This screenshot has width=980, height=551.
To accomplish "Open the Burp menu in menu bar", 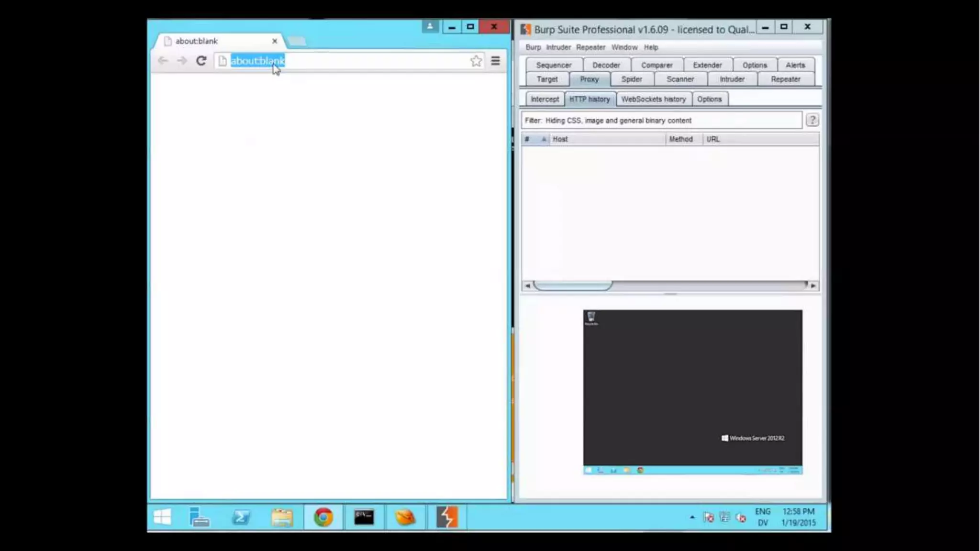I will [533, 47].
